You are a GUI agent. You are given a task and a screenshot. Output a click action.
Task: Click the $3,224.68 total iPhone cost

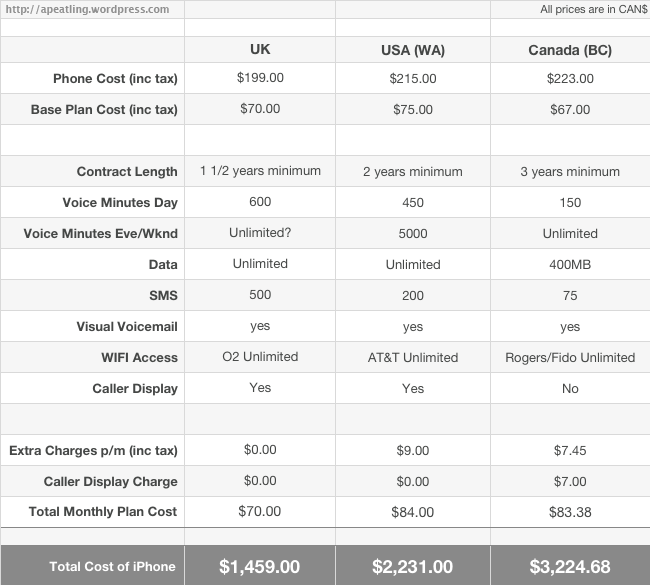(x=570, y=567)
